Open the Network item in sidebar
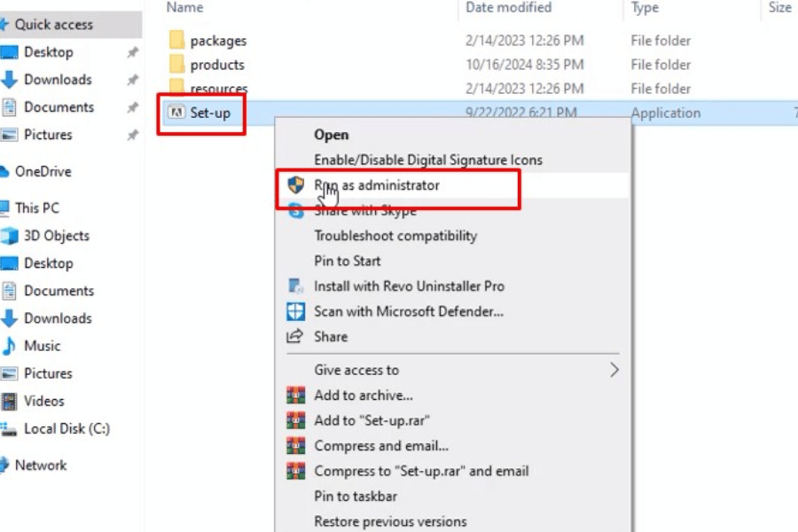The image size is (798, 532). pos(41,465)
